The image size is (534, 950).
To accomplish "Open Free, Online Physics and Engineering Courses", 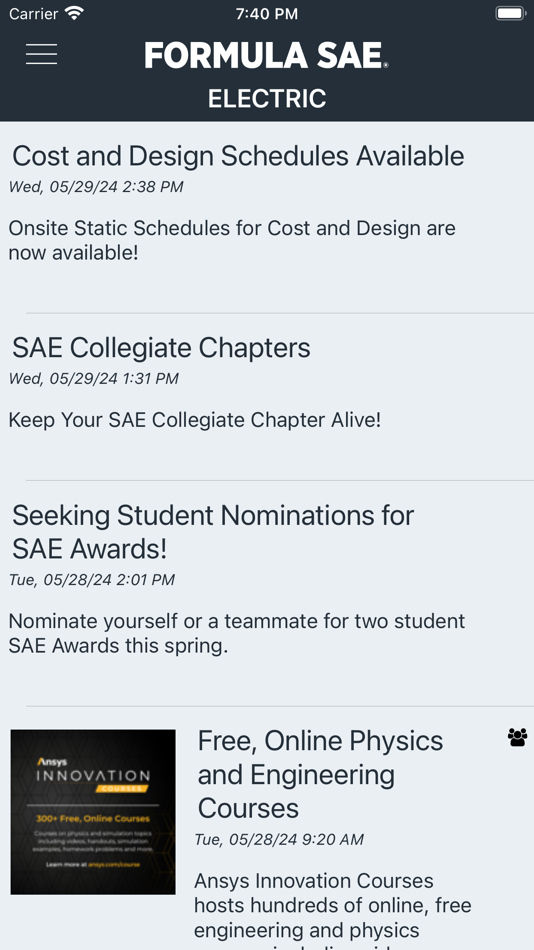I will (x=320, y=774).
